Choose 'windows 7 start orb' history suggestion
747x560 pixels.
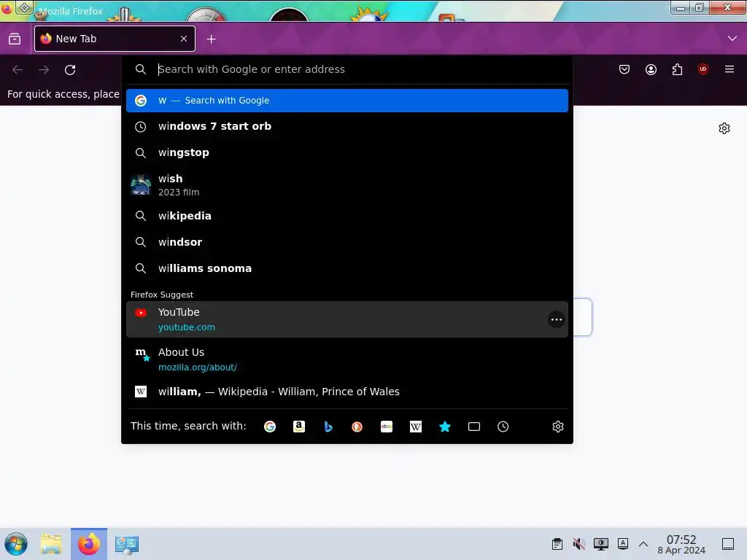point(347,127)
